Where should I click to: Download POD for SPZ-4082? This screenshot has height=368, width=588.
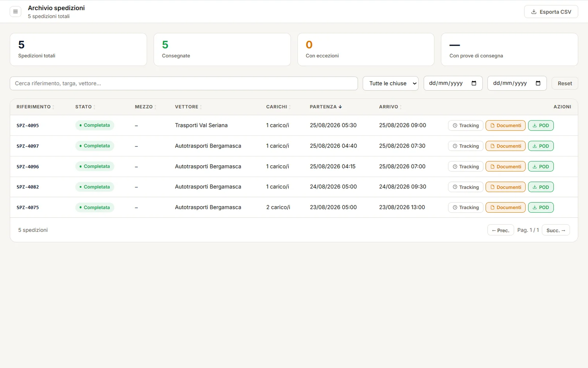(541, 187)
